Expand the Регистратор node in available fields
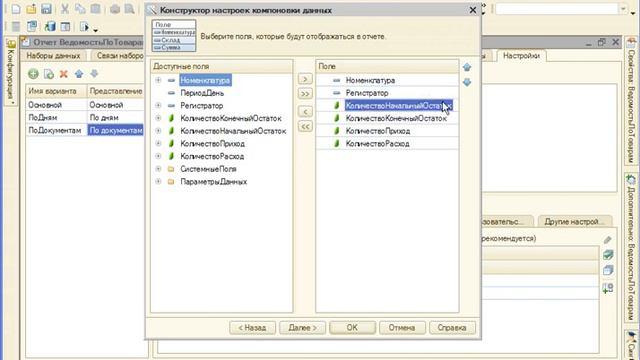This screenshot has width=640, height=360. click(x=158, y=106)
